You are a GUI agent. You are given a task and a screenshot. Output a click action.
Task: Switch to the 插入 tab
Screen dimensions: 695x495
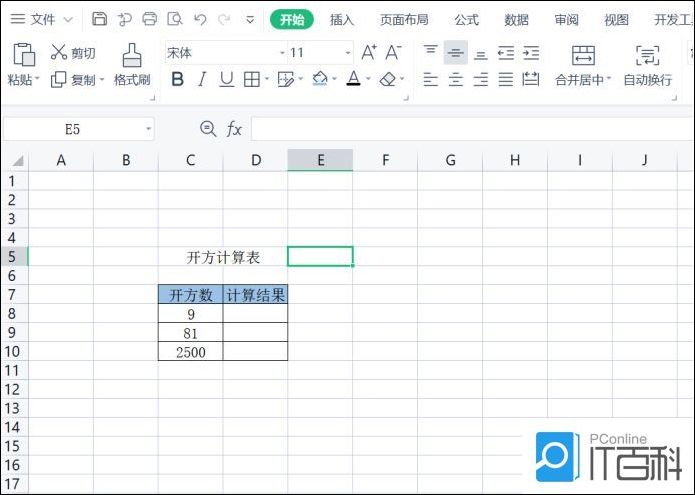[x=342, y=19]
